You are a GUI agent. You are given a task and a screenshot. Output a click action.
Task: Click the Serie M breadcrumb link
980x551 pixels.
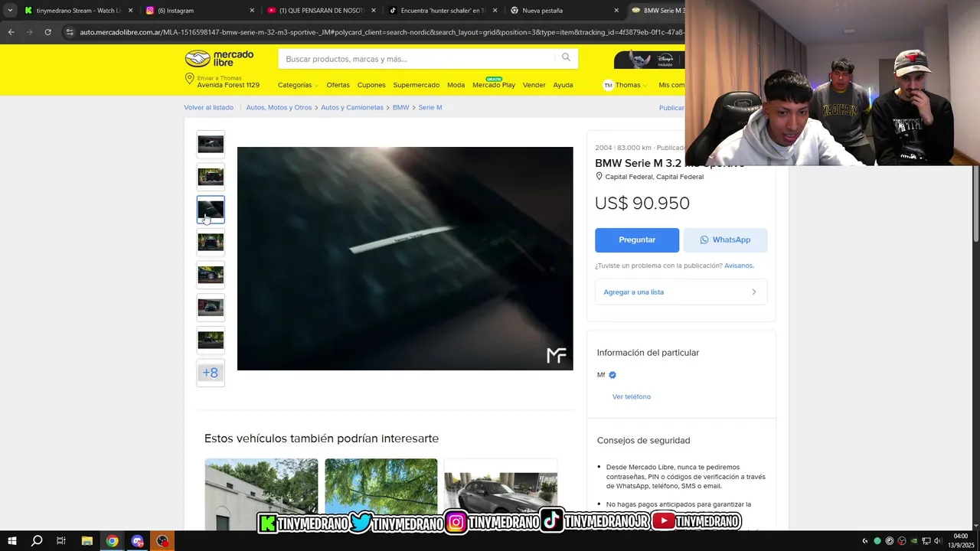click(430, 108)
